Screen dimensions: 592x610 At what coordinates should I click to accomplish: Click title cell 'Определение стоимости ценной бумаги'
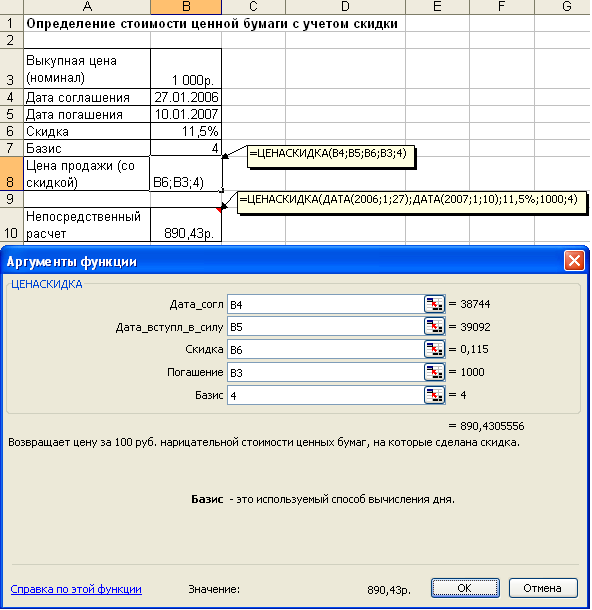tap(212, 24)
